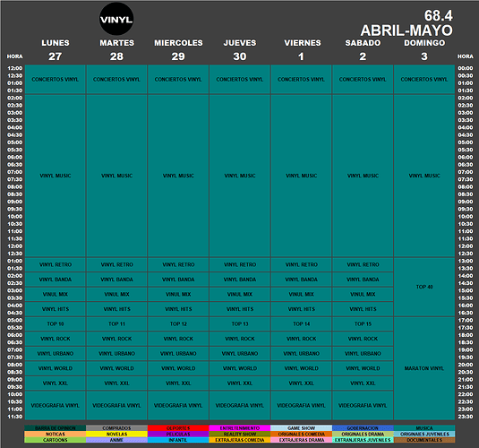479x448 pixels.
Task: Pick the ENTRETENIMIENTO magenta legend swatch
Action: [x=240, y=428]
